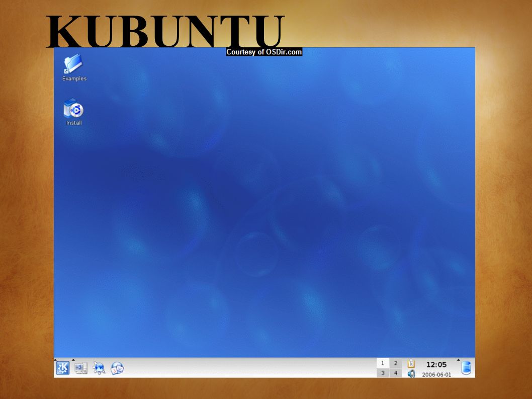
Task: Expand panel handle arrow above Trash
Action: [459, 360]
